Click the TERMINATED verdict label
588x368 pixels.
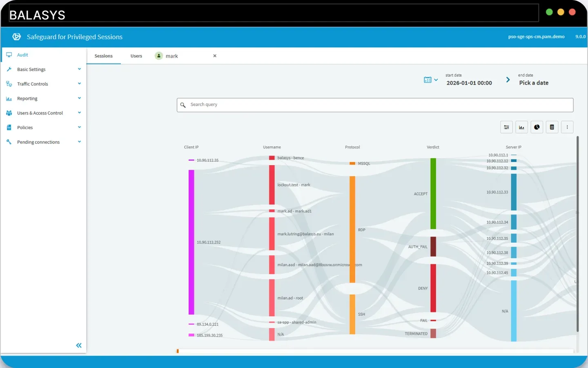click(416, 334)
